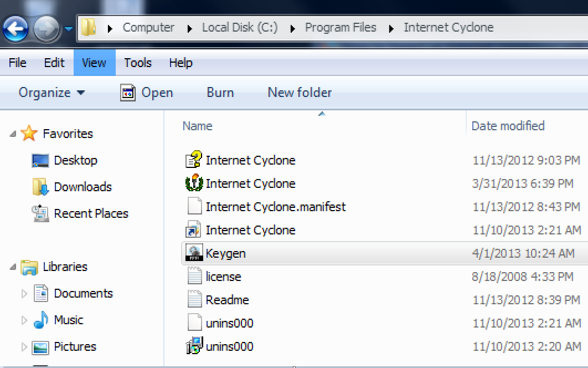
Task: Expand the Pictures library triangle
Action: 24,346
